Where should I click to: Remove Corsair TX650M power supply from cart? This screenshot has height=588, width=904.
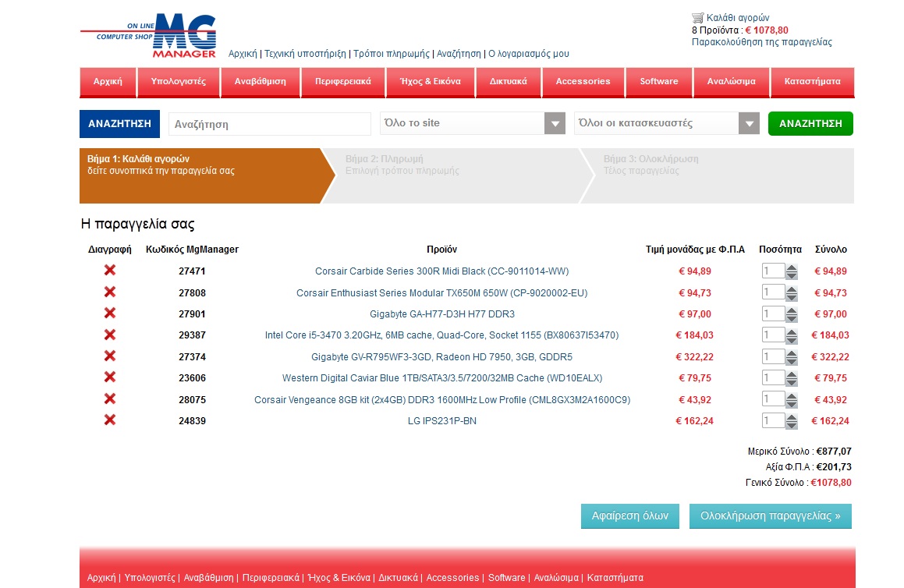[109, 292]
